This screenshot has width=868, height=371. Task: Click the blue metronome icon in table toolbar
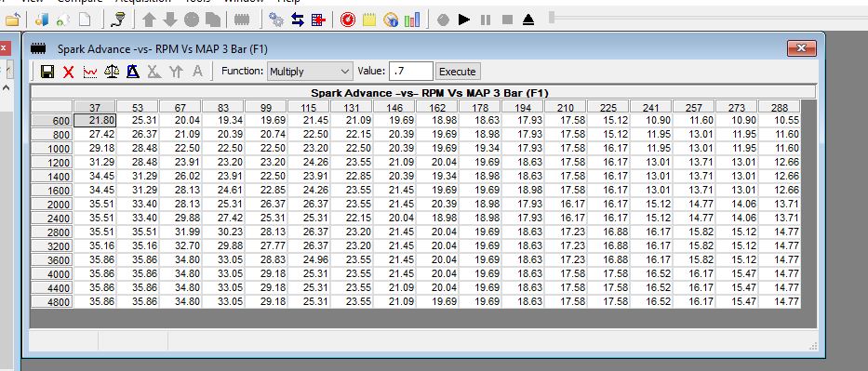133,72
